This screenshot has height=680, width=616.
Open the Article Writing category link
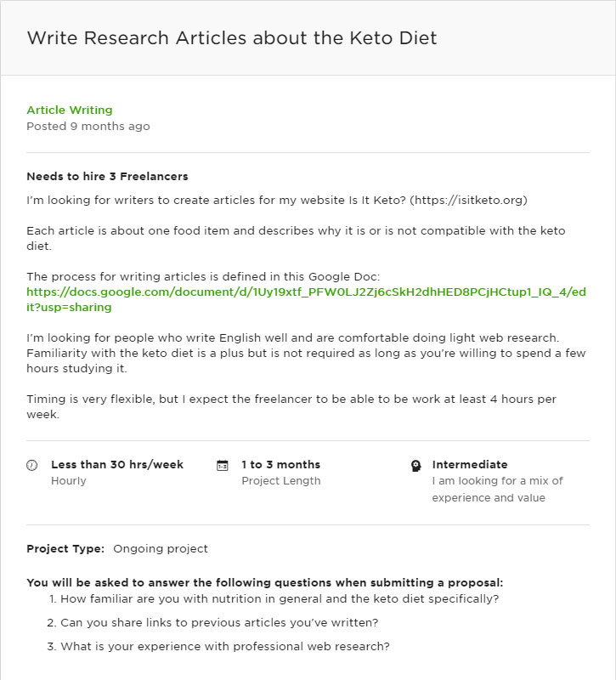pyautogui.click(x=70, y=110)
